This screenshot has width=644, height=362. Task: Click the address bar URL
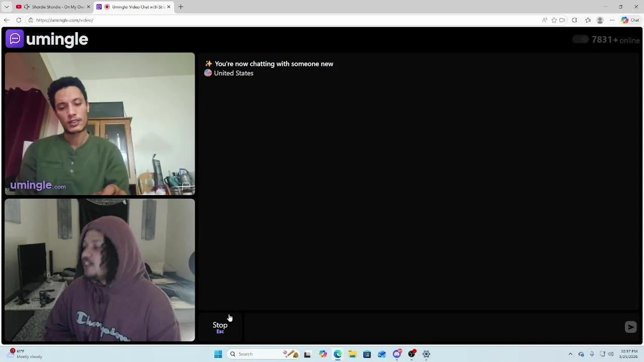click(x=64, y=20)
